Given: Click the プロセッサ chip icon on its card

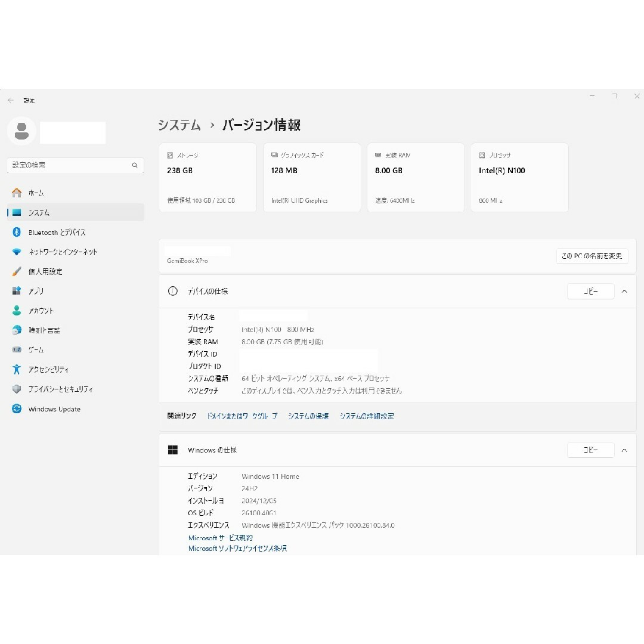Looking at the screenshot, I should click(x=482, y=155).
